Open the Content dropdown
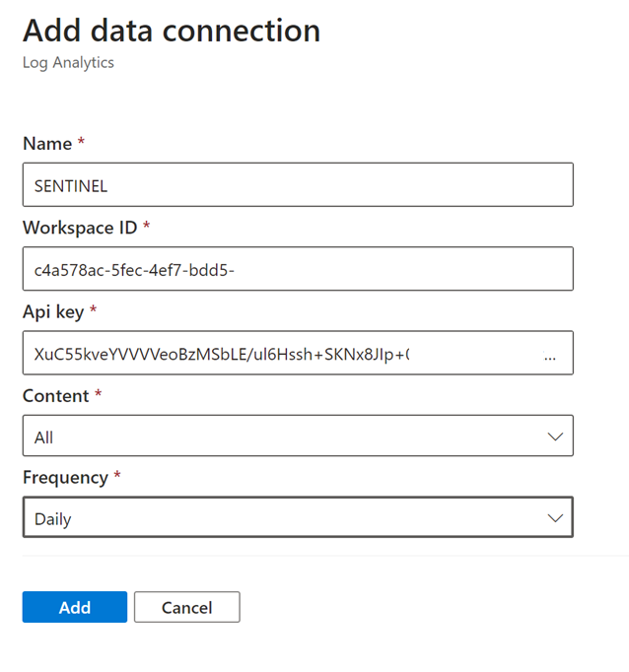The image size is (629, 672). (297, 437)
